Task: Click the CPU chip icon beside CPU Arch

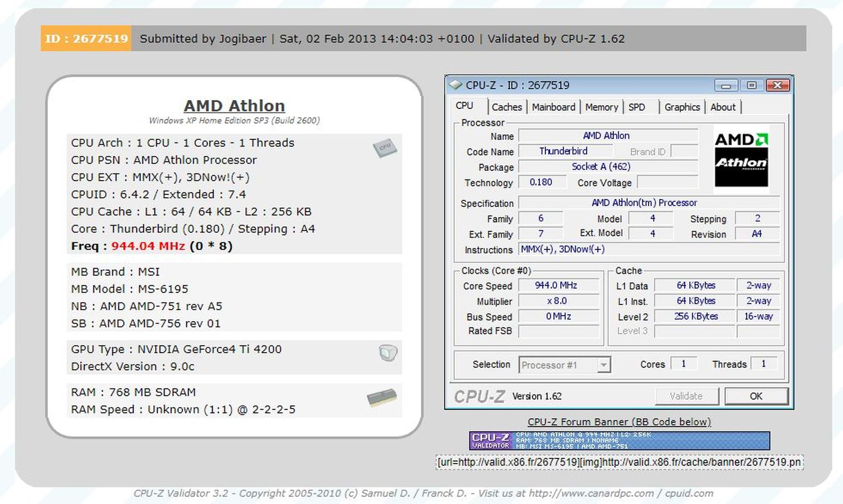Action: pyautogui.click(x=385, y=148)
